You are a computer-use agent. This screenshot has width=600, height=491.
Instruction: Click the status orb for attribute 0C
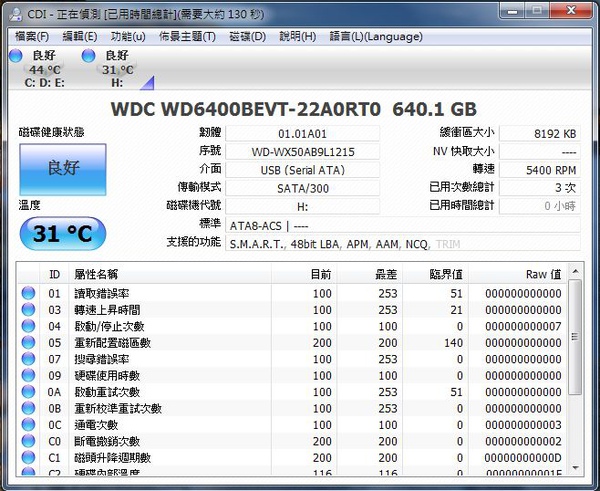(28, 425)
